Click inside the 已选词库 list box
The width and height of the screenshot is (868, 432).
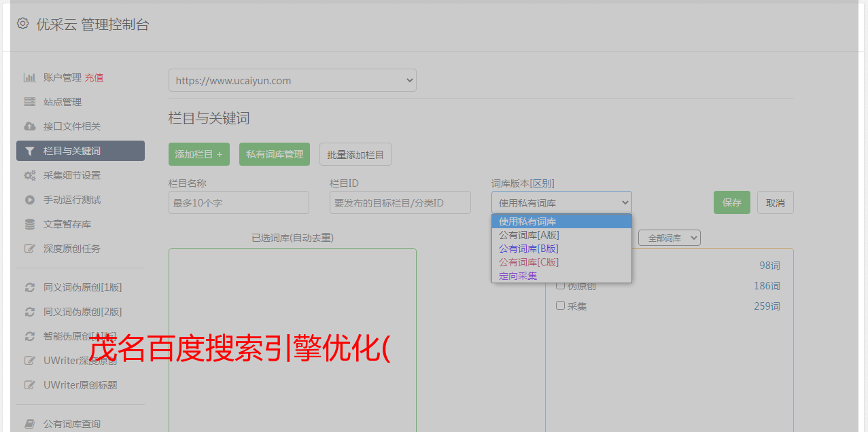pyautogui.click(x=292, y=340)
